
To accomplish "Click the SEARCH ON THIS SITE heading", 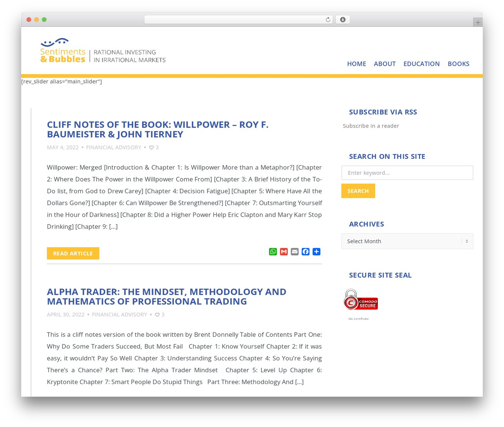I will pos(387,156).
